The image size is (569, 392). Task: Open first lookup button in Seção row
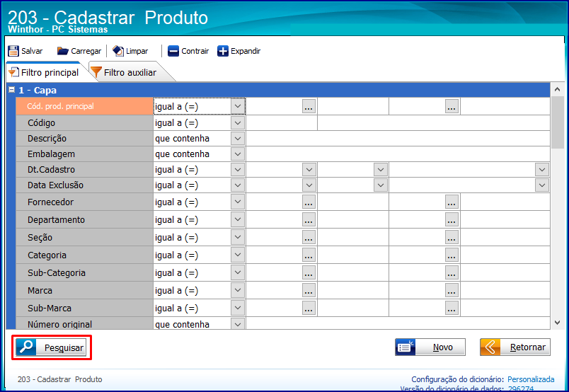pos(309,237)
